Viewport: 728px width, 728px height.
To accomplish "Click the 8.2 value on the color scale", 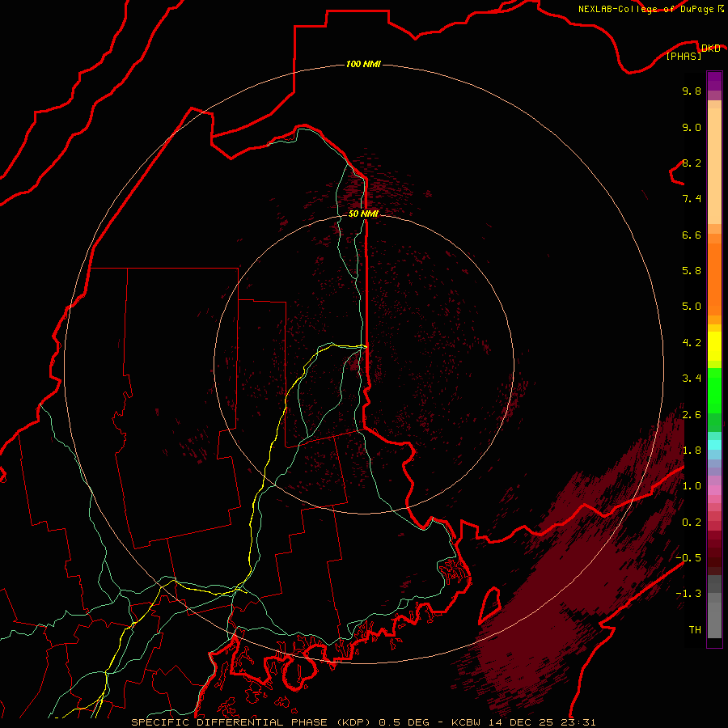I will click(x=692, y=163).
